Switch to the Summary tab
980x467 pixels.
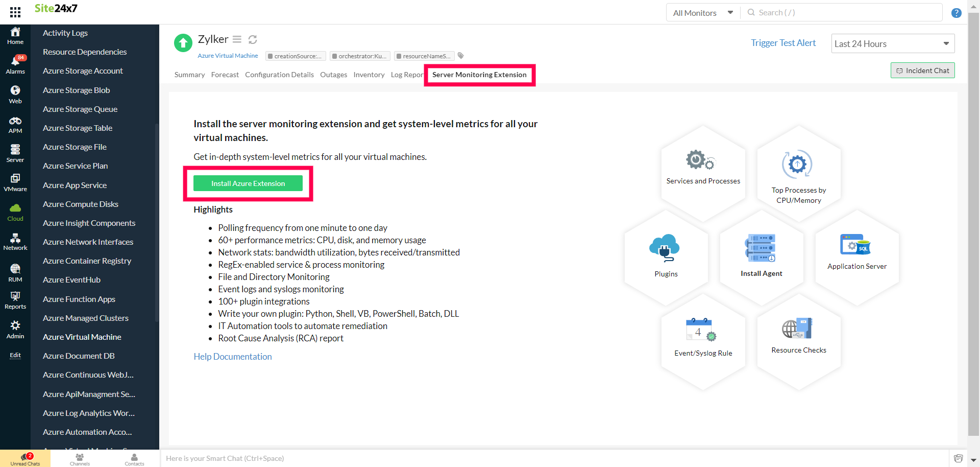[189, 75]
